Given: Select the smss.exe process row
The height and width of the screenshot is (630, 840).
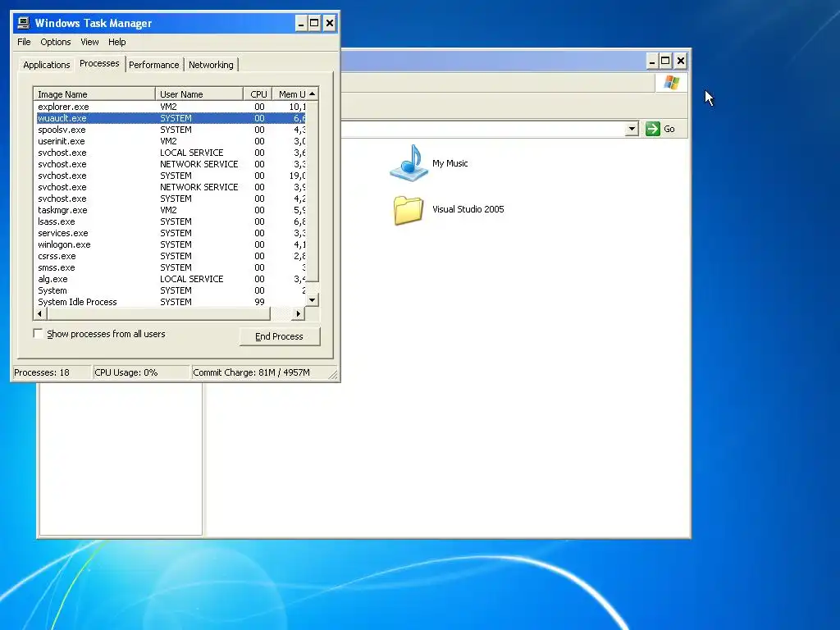Looking at the screenshot, I should (171, 268).
